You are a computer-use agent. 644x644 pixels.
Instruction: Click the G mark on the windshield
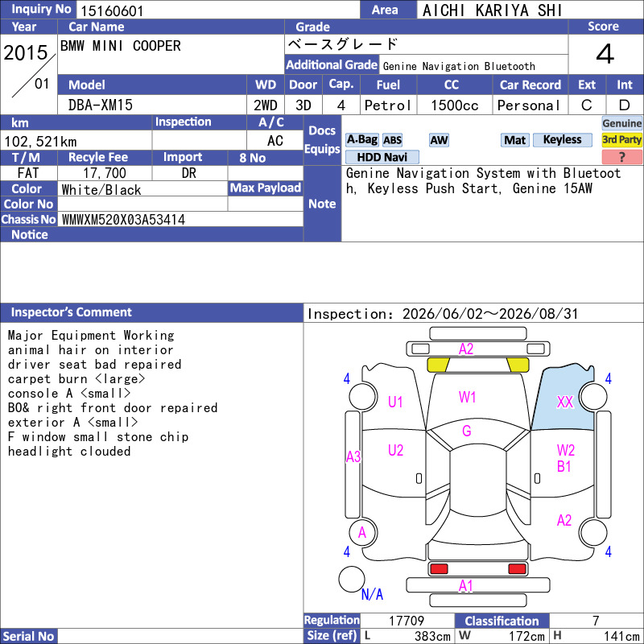tap(467, 431)
